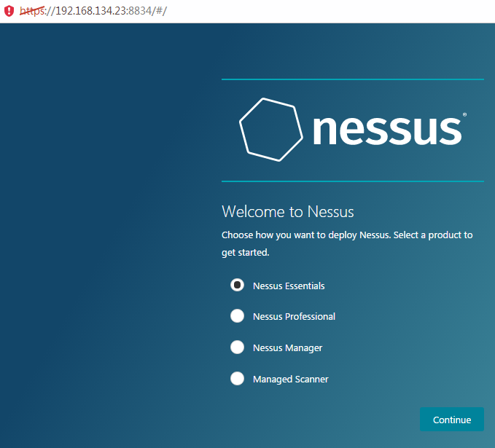This screenshot has width=495, height=448.
Task: Click the red security warning shield icon
Action: pos(9,11)
